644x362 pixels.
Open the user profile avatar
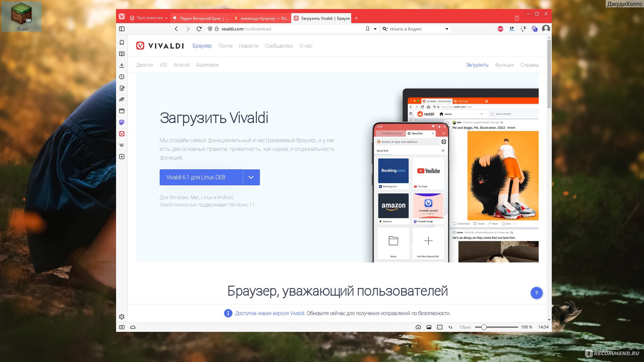click(x=546, y=29)
